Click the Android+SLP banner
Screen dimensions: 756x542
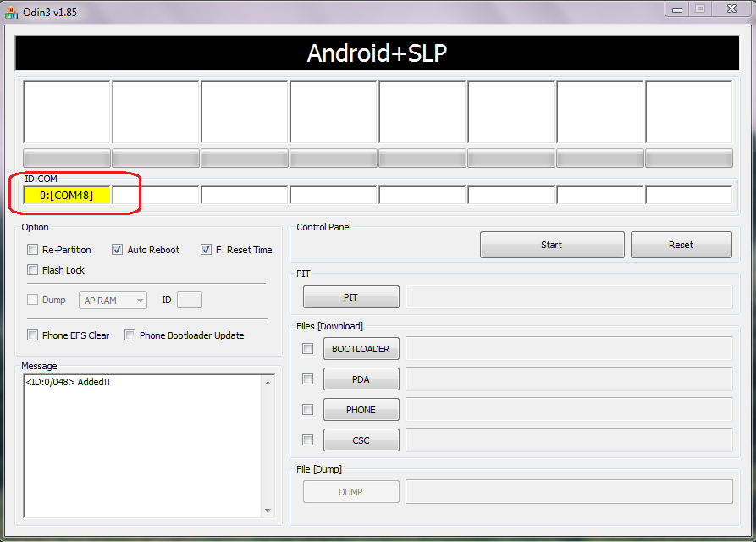pos(377,53)
